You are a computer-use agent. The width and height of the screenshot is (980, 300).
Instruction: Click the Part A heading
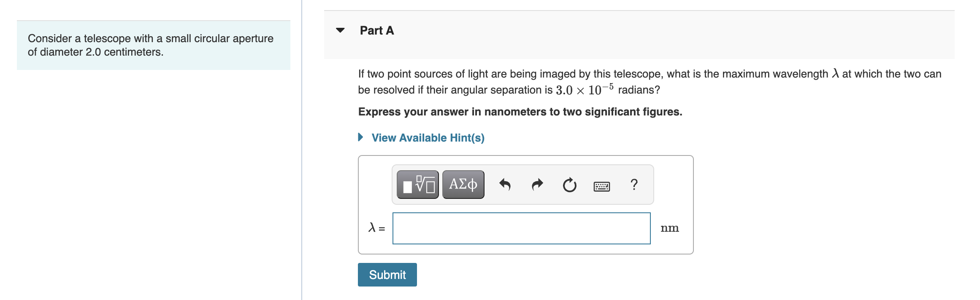376,30
